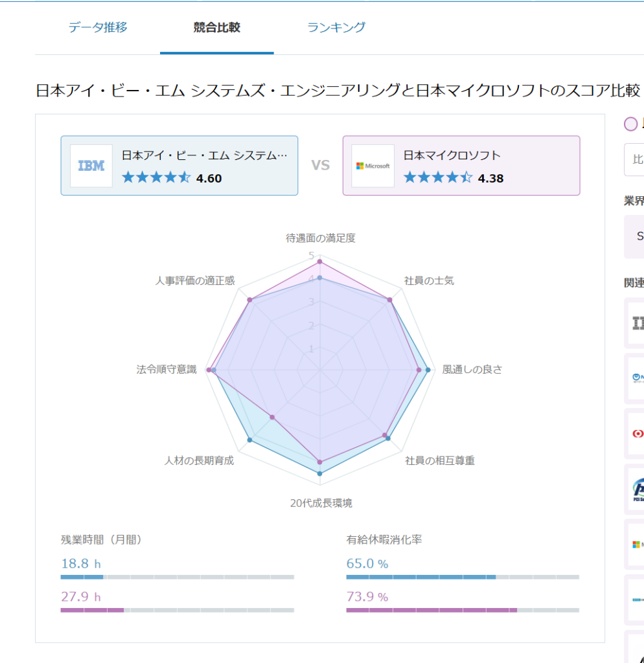Click the 4.60 star rating
The width and height of the screenshot is (644, 663).
tap(172, 177)
